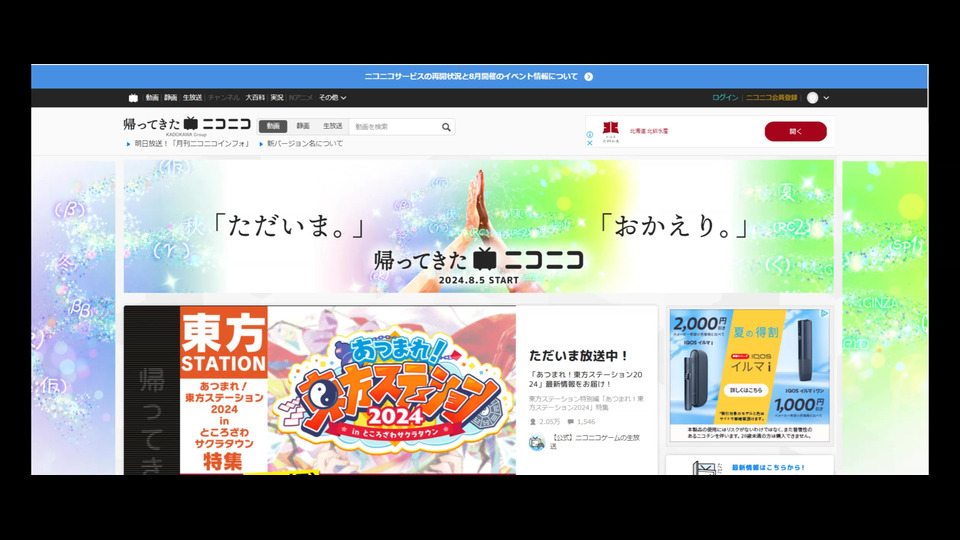Open the 東方ステーション2024 broadcast thumbnail
The height and width of the screenshot is (540, 960).
[391, 390]
